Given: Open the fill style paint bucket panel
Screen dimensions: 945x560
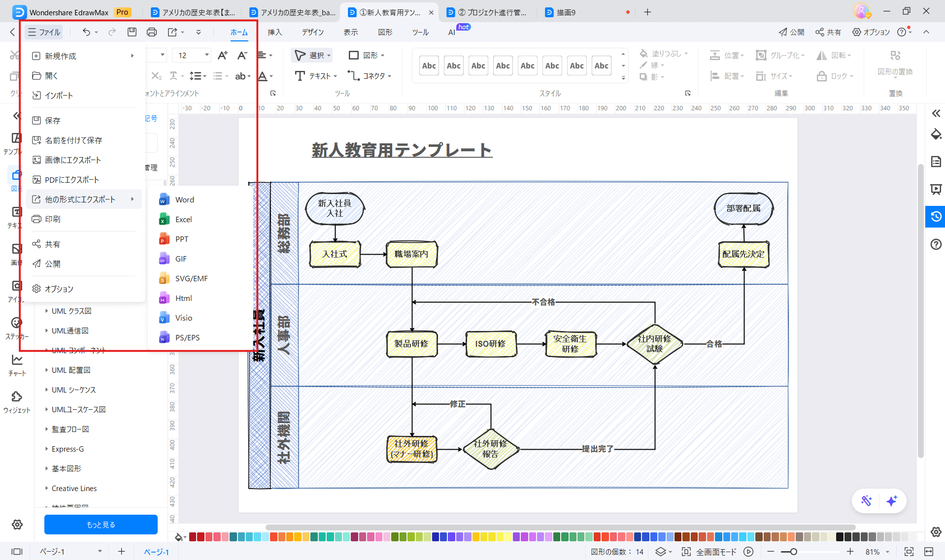Looking at the screenshot, I should 936,134.
